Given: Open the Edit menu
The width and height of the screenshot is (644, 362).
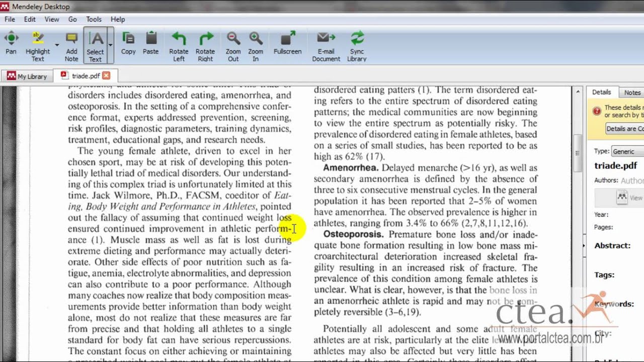Looking at the screenshot, I should click(30, 19).
